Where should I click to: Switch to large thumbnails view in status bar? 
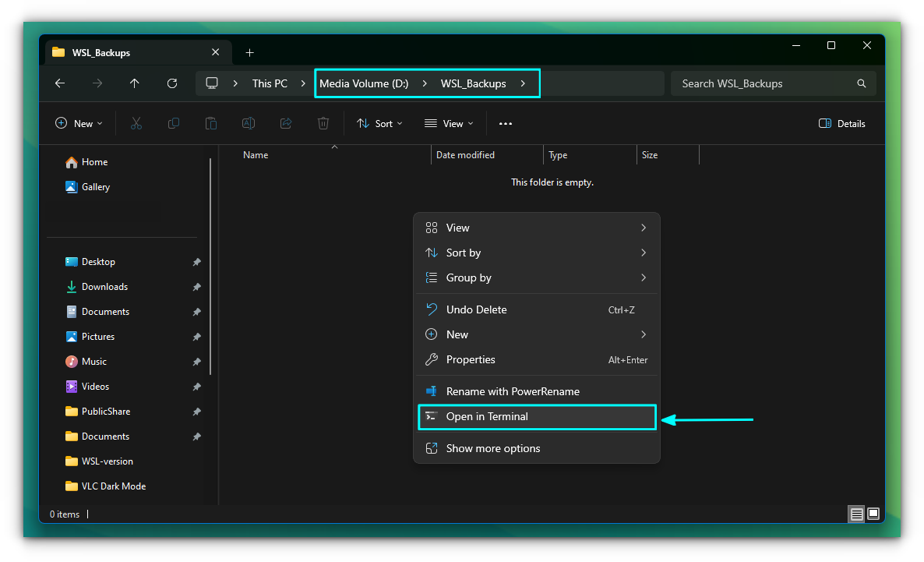coord(873,514)
